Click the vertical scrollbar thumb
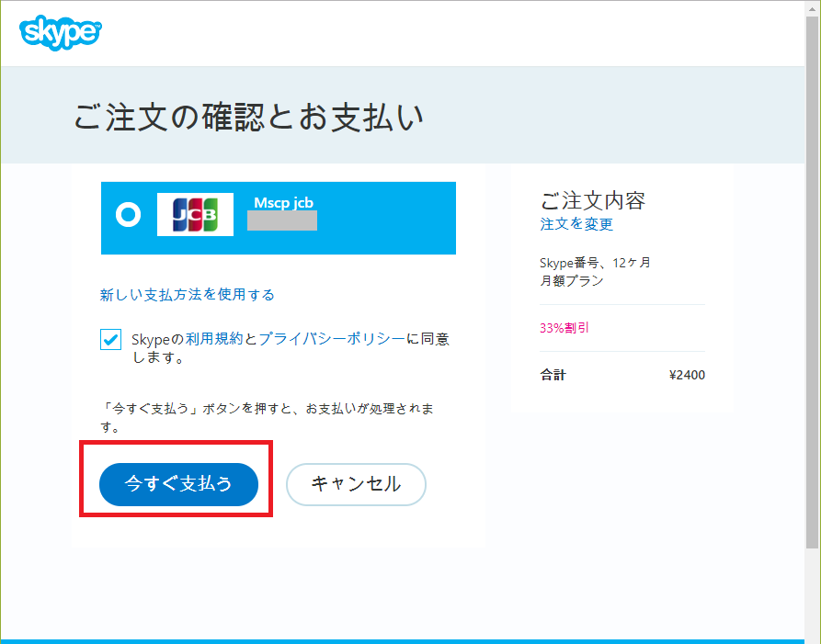This screenshot has height=644, width=821. point(813,283)
